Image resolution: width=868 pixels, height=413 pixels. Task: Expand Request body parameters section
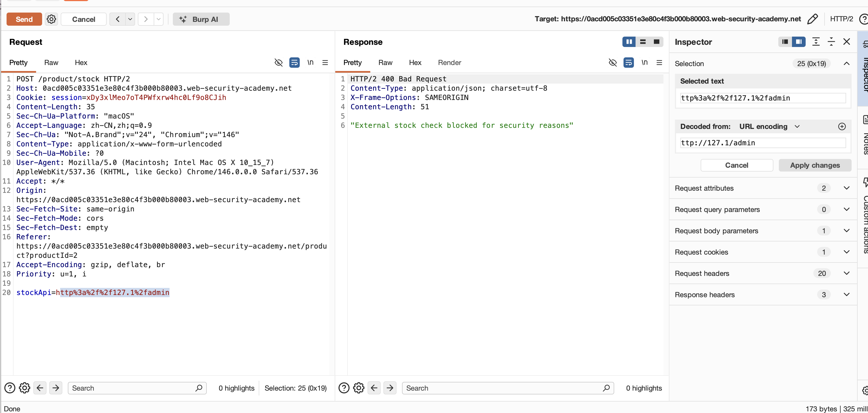[846, 231]
